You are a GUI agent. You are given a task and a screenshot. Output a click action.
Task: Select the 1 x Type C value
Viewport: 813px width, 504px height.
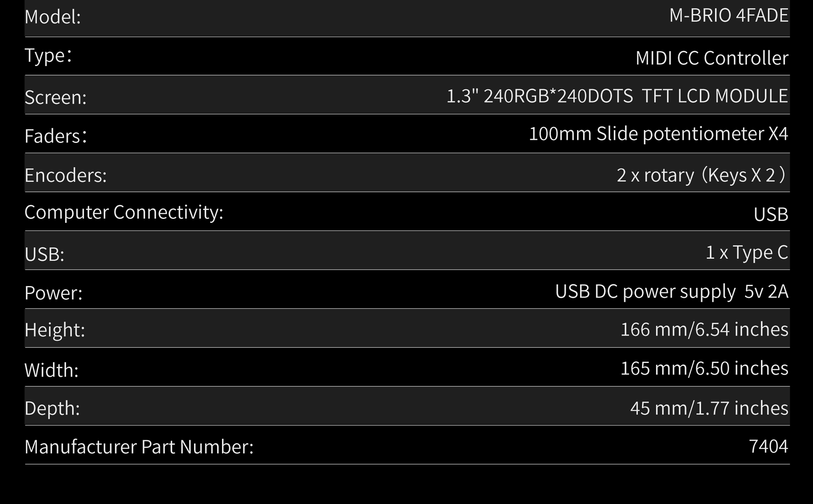747,253
